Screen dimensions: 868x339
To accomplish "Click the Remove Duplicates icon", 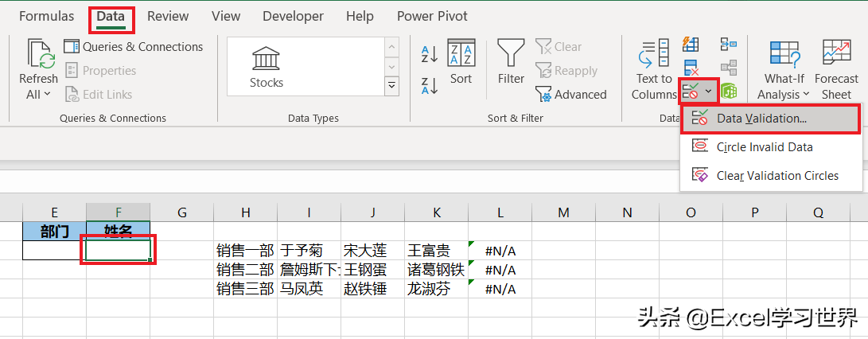I will tap(691, 68).
